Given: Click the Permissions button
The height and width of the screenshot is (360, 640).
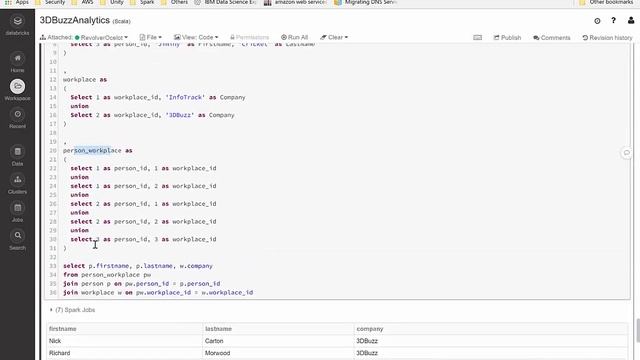Looking at the screenshot, I should 249,37.
